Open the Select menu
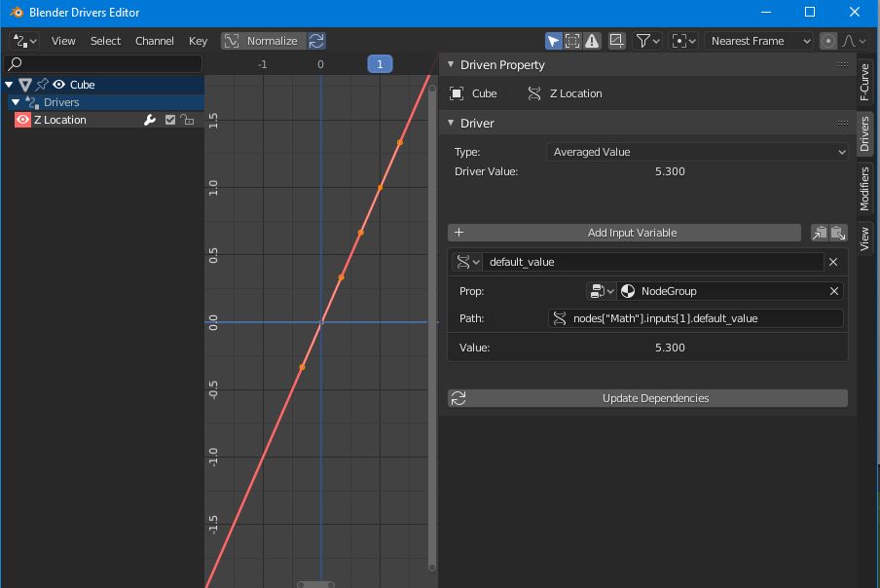The height and width of the screenshot is (588, 880). tap(105, 41)
